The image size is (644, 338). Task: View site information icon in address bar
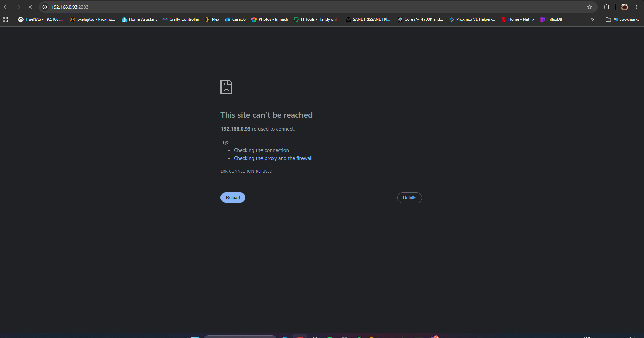click(45, 7)
